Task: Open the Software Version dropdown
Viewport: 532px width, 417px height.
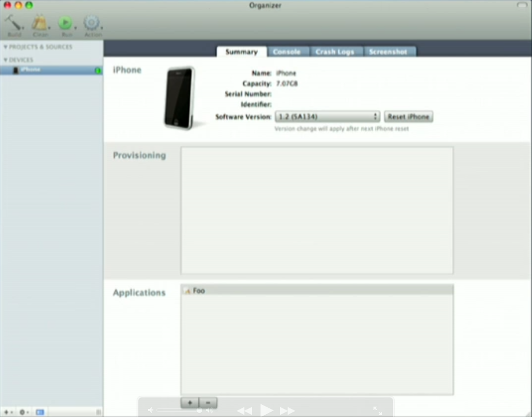Action: [327, 117]
